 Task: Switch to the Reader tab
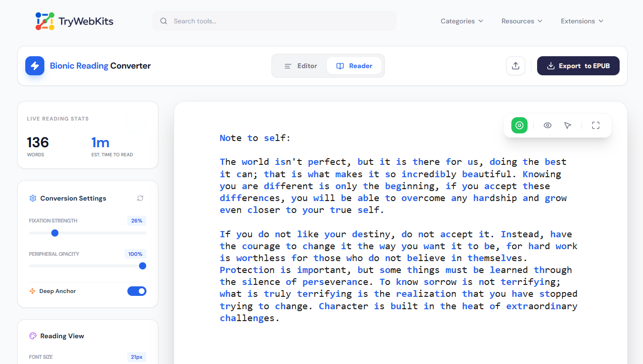[x=354, y=66]
